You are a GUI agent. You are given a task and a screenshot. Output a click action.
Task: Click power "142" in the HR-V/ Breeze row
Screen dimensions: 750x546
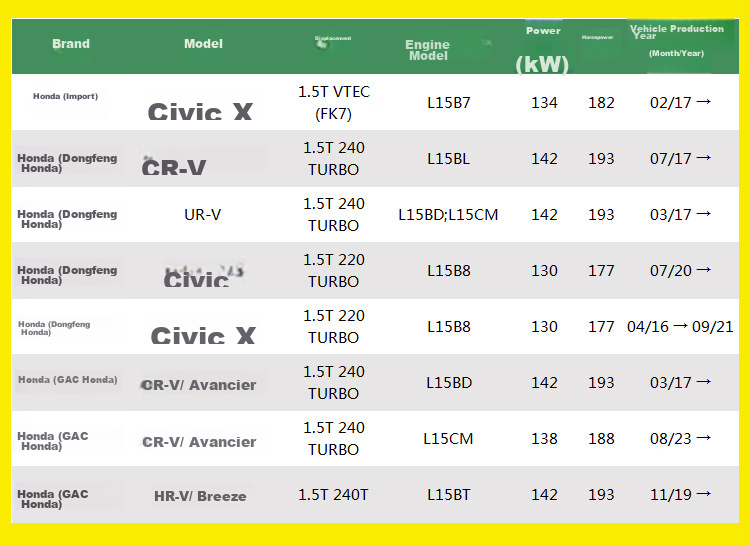tap(544, 494)
